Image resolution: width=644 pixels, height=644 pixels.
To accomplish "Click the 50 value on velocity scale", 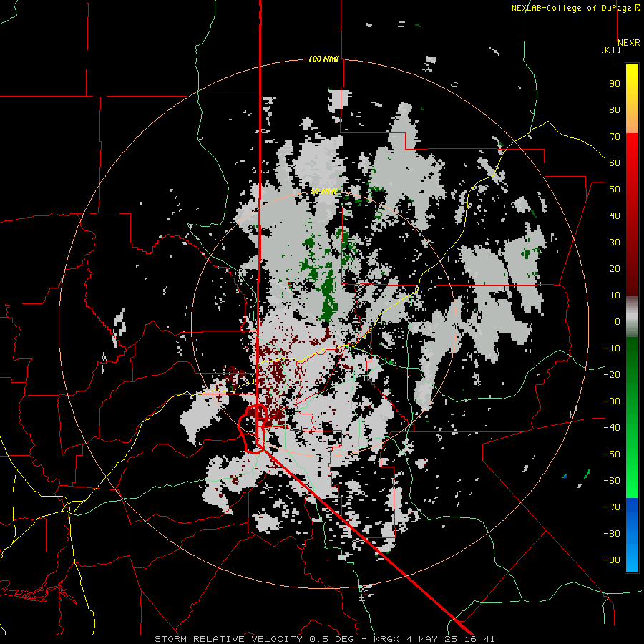I will pos(615,190).
